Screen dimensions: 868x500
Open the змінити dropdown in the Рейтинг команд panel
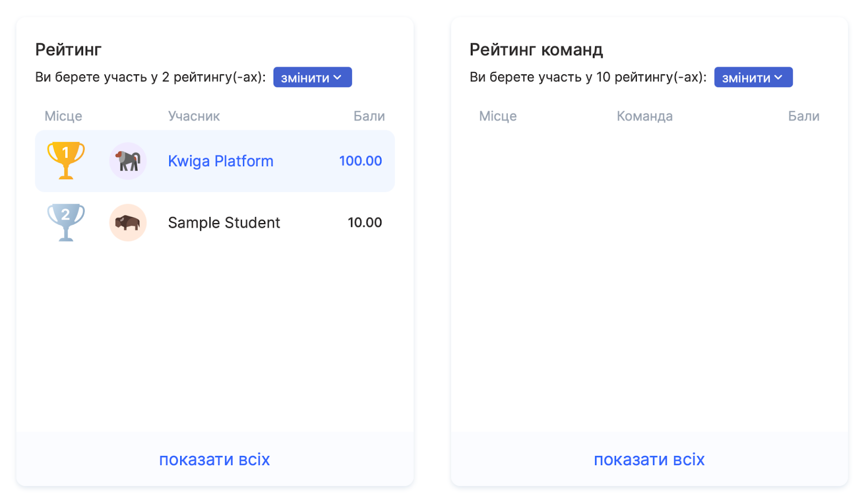tap(753, 77)
